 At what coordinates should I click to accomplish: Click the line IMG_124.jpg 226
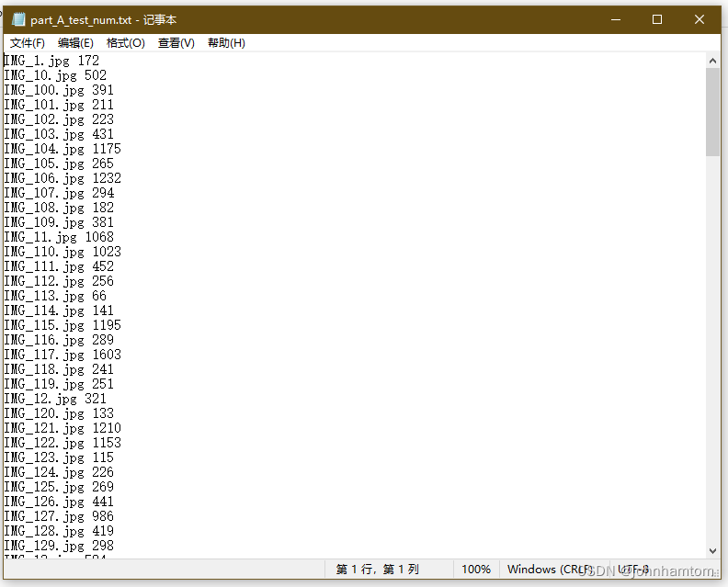pyautogui.click(x=59, y=472)
